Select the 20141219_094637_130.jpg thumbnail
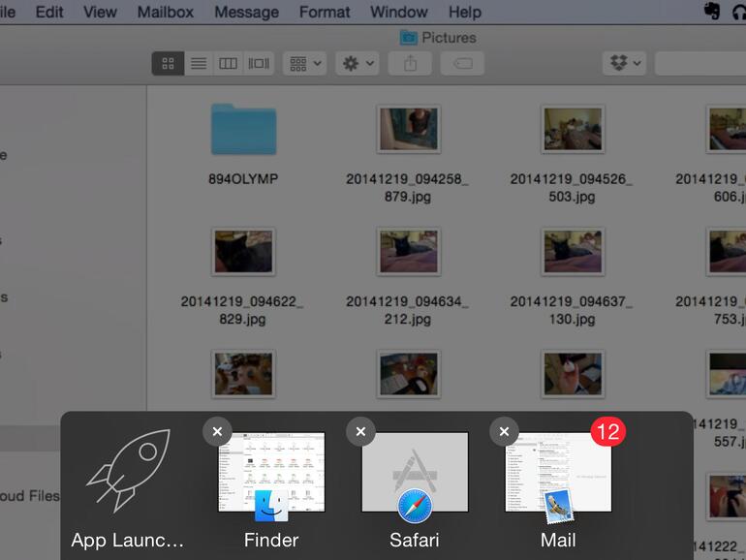The height and width of the screenshot is (560, 746). [573, 252]
